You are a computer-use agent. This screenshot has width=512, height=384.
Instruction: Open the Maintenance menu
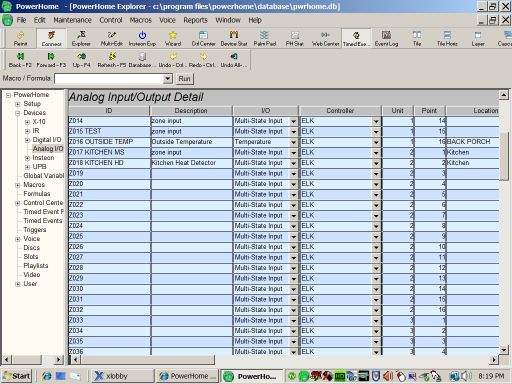[72, 20]
